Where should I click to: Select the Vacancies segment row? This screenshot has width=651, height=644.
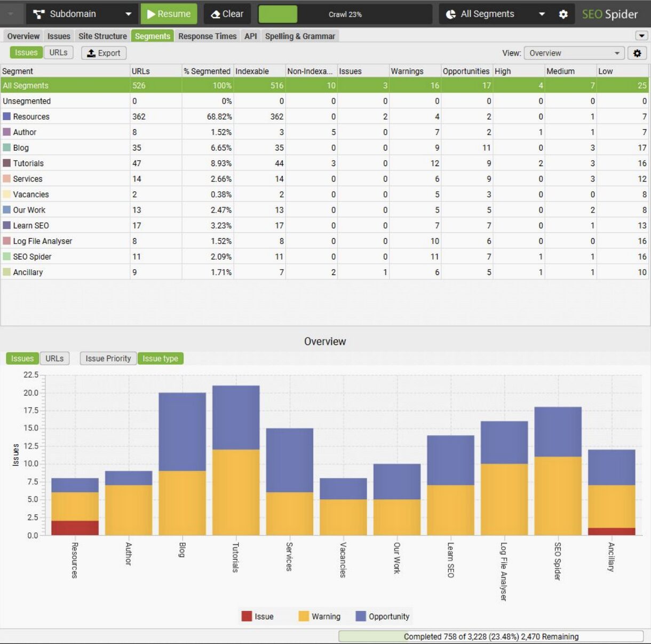coord(324,194)
